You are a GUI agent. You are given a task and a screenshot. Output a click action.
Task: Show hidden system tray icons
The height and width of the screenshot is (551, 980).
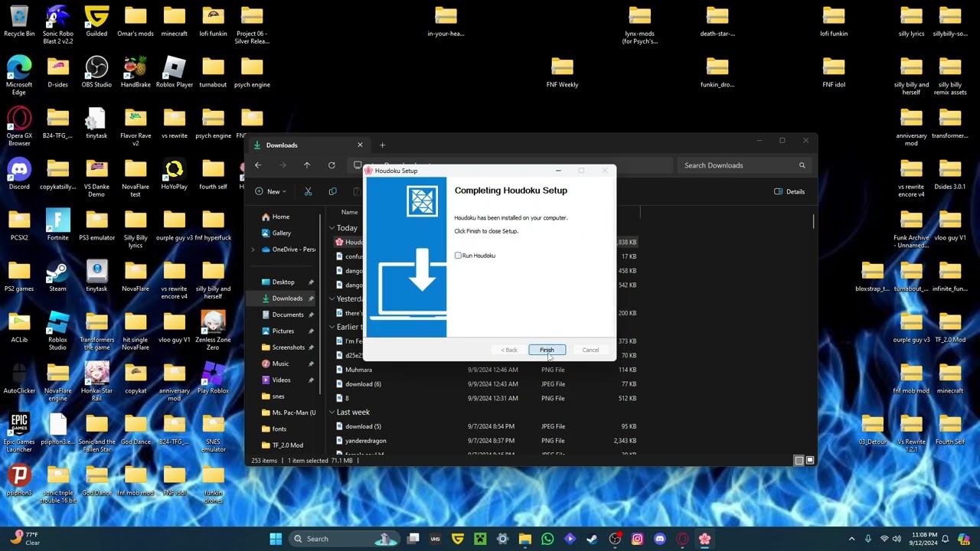coord(851,539)
